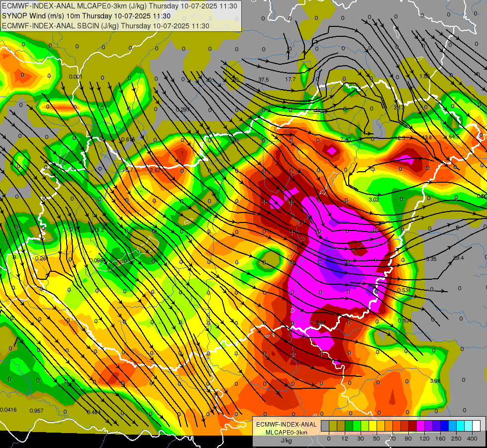Click the 0.297 value on the map
Viewport: 487px width, 448px height.
[183, 110]
